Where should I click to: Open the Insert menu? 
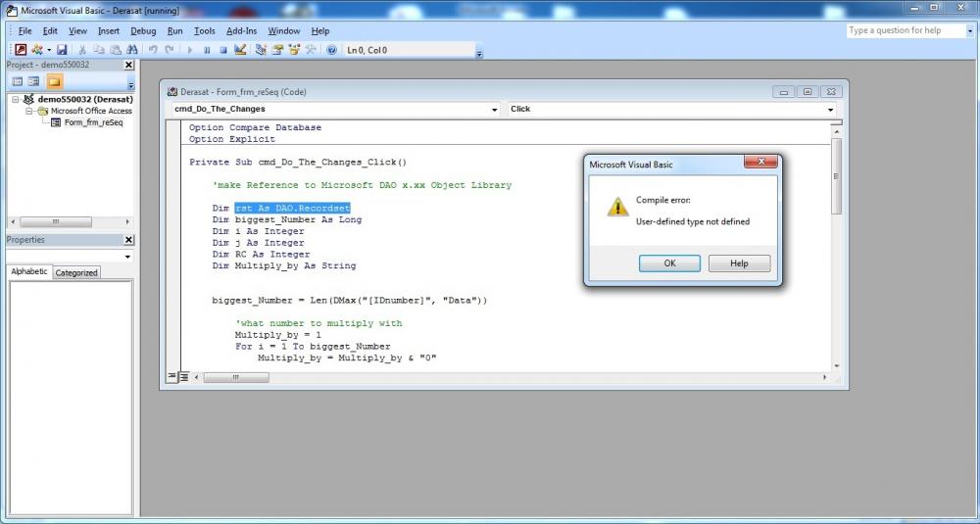(109, 30)
